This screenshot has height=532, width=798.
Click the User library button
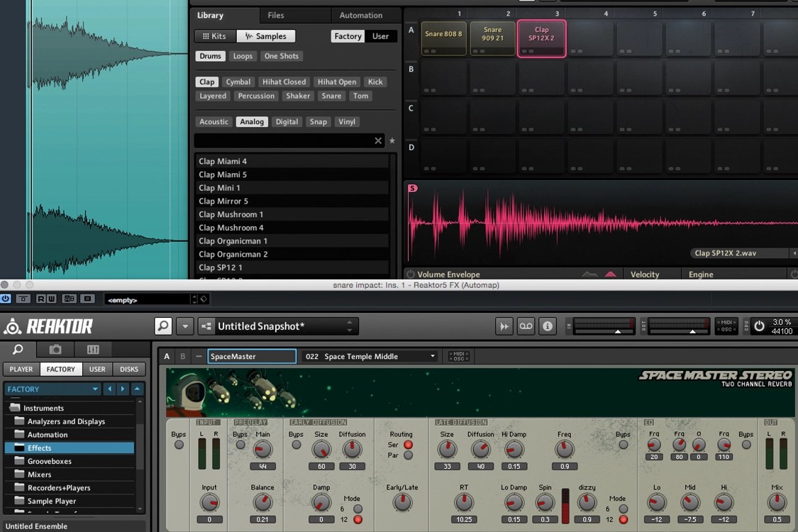click(x=380, y=36)
